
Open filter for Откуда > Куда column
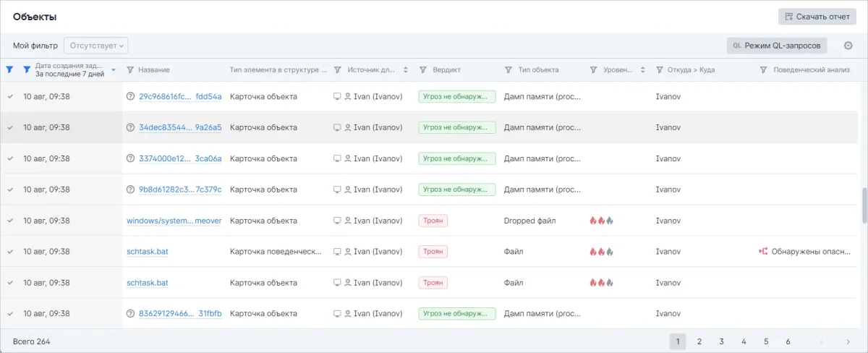pos(660,70)
